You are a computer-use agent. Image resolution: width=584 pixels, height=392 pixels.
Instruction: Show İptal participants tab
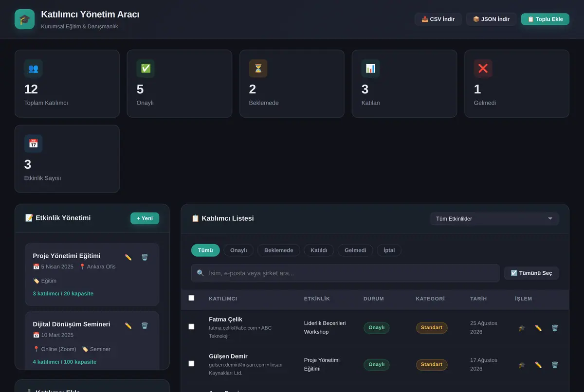point(389,250)
